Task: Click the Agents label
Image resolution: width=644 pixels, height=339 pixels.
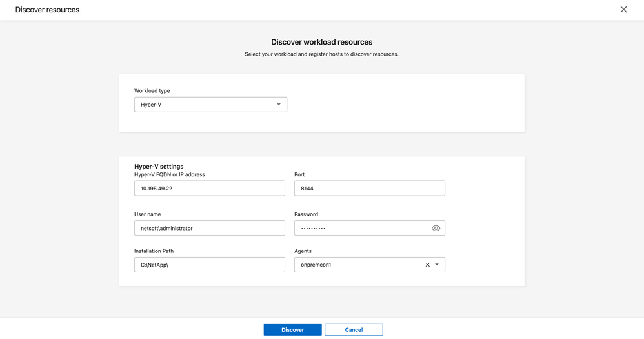Action: [303, 251]
